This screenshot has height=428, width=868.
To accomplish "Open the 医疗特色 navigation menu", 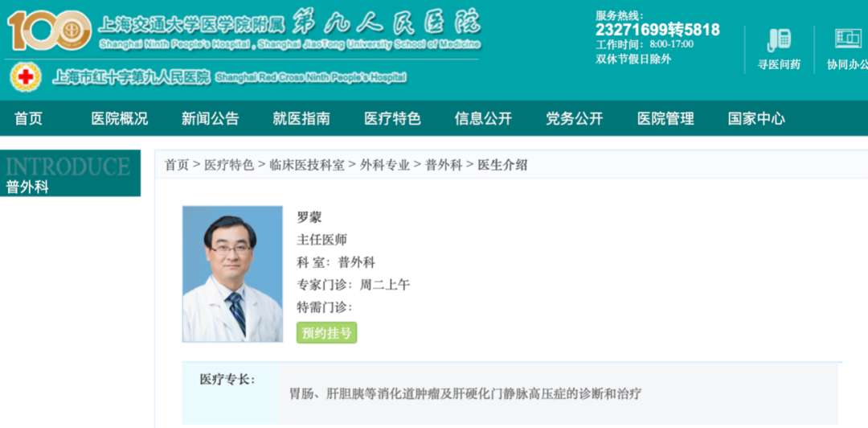I will 392,118.
